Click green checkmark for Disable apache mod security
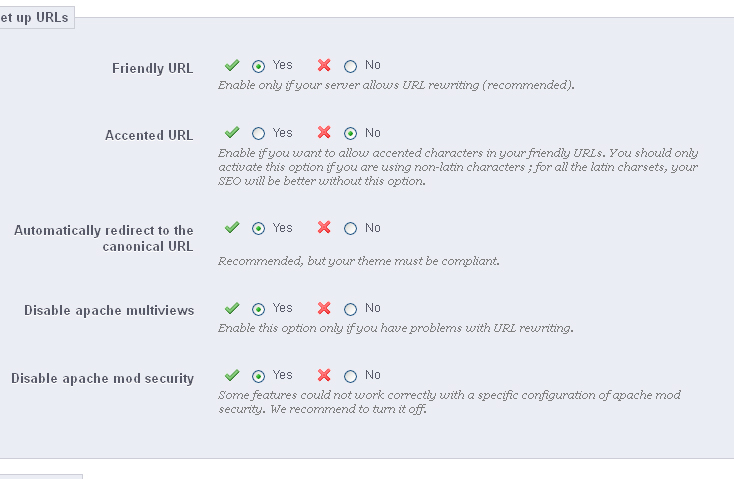The height and width of the screenshot is (479, 734). (x=232, y=376)
